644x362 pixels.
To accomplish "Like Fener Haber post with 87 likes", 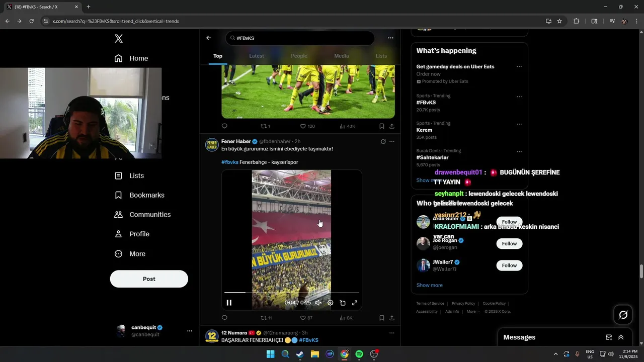I will pos(306,318).
